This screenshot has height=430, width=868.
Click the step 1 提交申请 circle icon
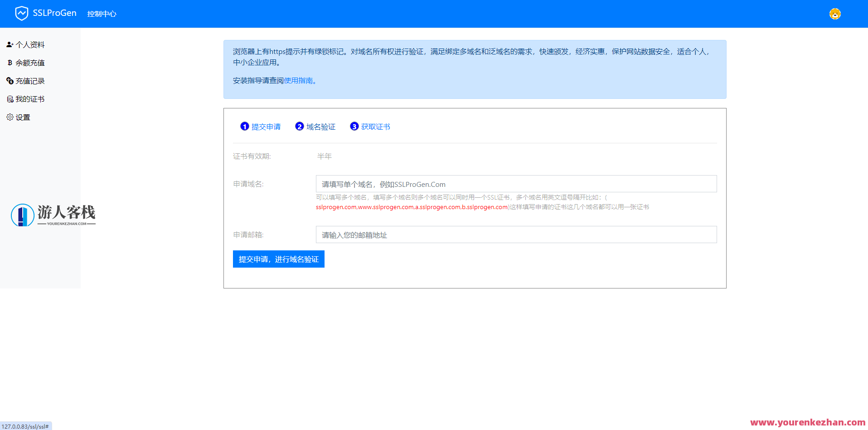click(245, 126)
